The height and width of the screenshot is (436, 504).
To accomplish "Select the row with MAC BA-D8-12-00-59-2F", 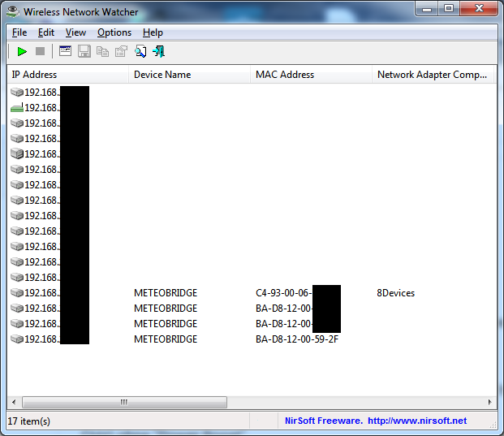I will 296,339.
